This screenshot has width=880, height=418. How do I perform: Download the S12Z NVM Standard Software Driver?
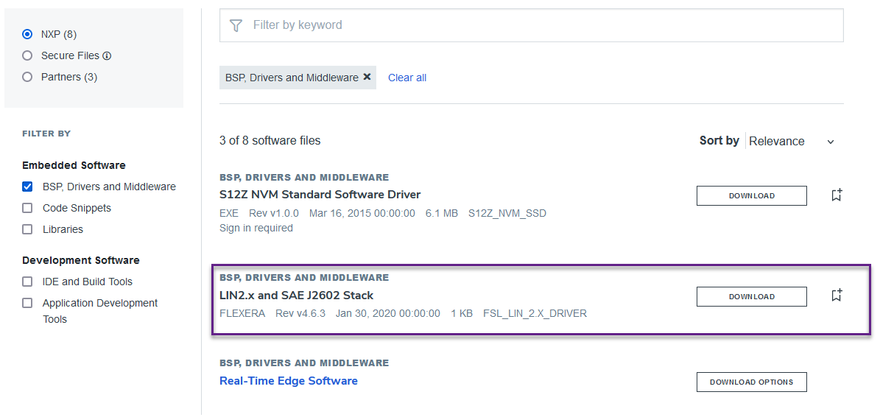751,195
